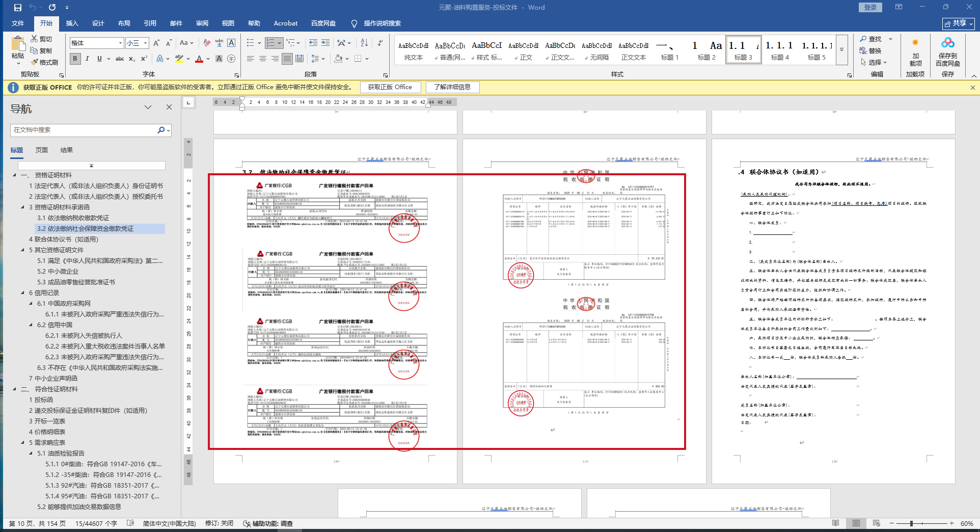Click the 了解详细信息 button
980x532 pixels.
pyautogui.click(x=452, y=87)
